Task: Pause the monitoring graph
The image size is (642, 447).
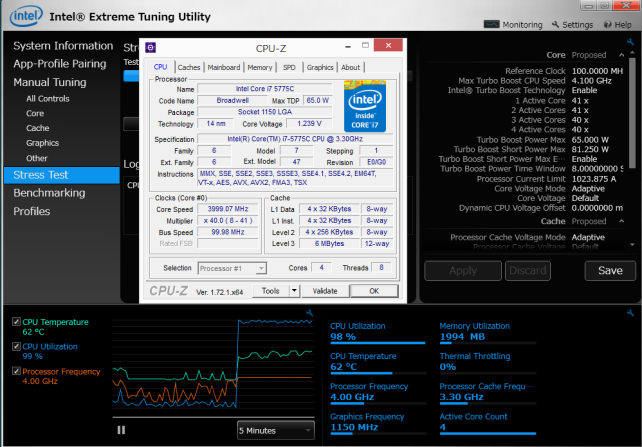Action: click(121, 430)
